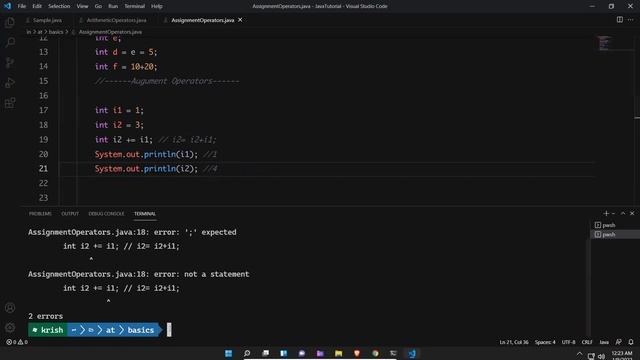Screen dimensions: 640x360
Task: Open Windows taskbar Search
Action: [x=247, y=353]
